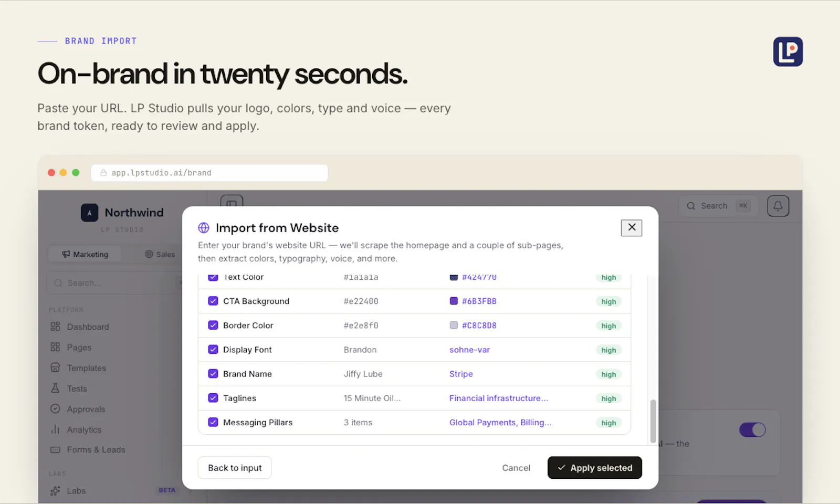
Task: Click the sohne-var font value
Action: 469,350
